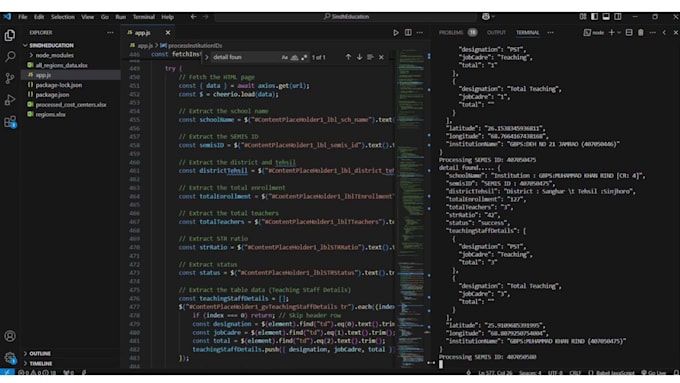Open Copilot icon in title bar
The image size is (680, 383).
pyautogui.click(x=486, y=16)
